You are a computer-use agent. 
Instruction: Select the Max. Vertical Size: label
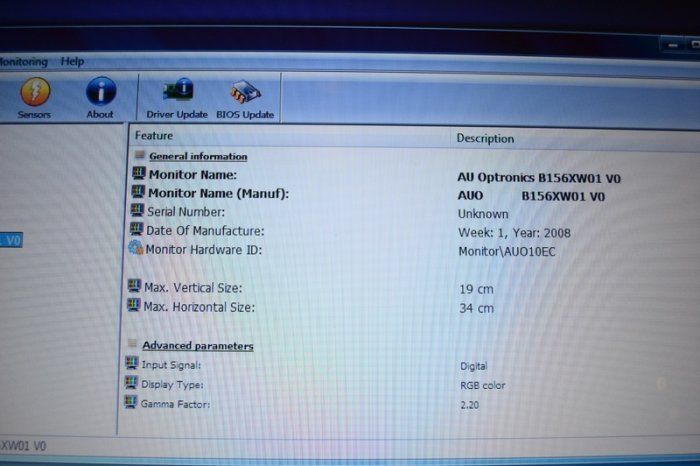click(193, 288)
